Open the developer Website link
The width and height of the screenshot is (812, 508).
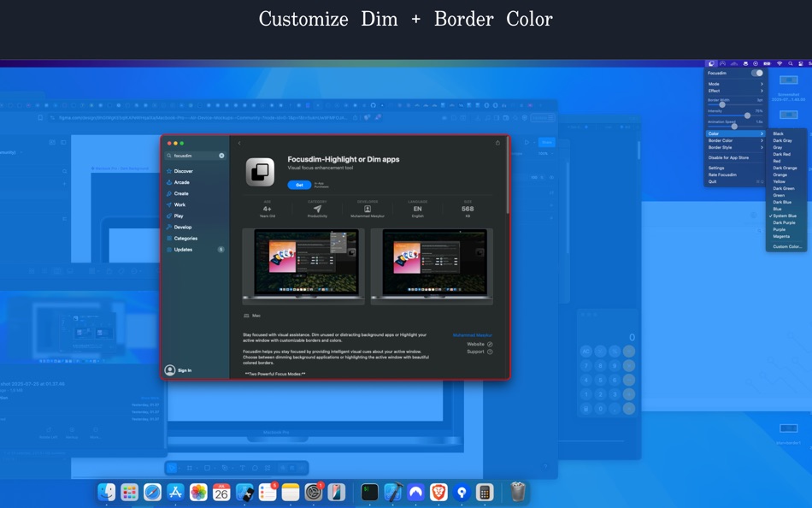coord(480,344)
